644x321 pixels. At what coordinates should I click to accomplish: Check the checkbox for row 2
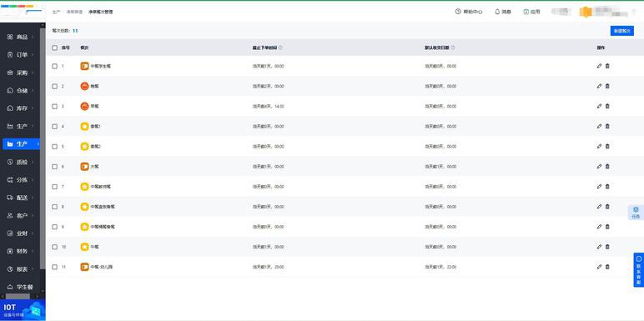tap(54, 86)
